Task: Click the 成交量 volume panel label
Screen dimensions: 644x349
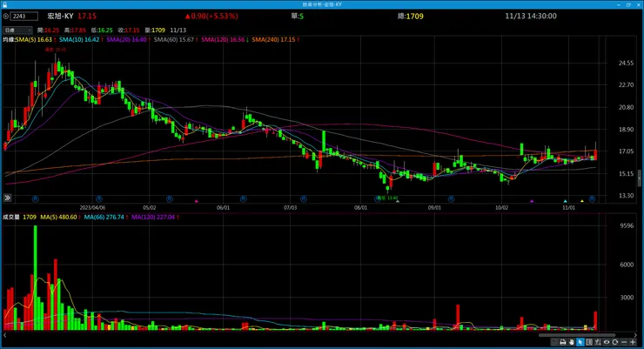Action: 11,218
